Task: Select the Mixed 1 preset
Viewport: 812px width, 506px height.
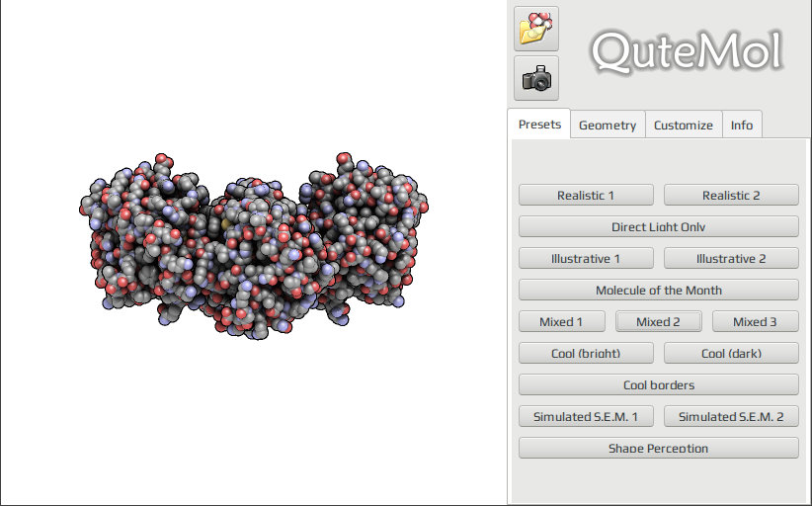Action: click(561, 321)
